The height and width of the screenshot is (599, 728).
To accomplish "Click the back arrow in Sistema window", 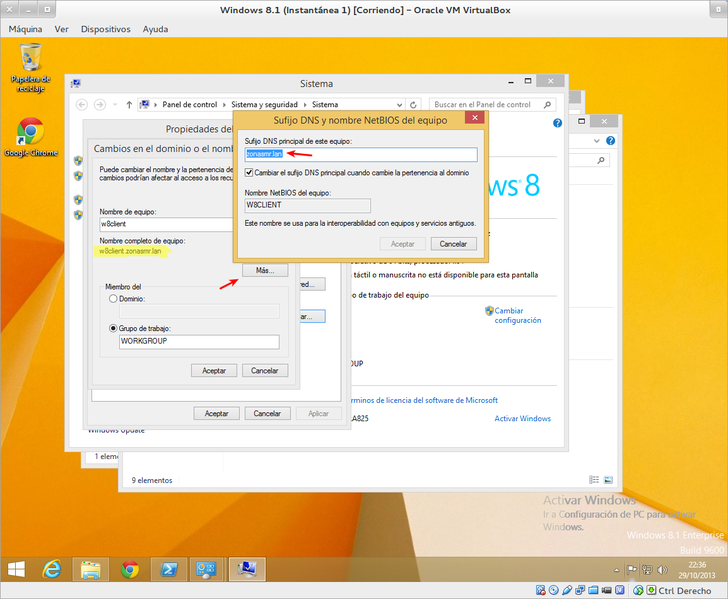I will pyautogui.click(x=82, y=105).
